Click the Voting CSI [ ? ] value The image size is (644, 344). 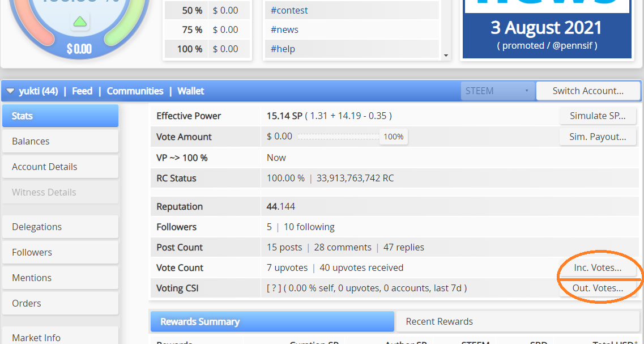tap(366, 288)
